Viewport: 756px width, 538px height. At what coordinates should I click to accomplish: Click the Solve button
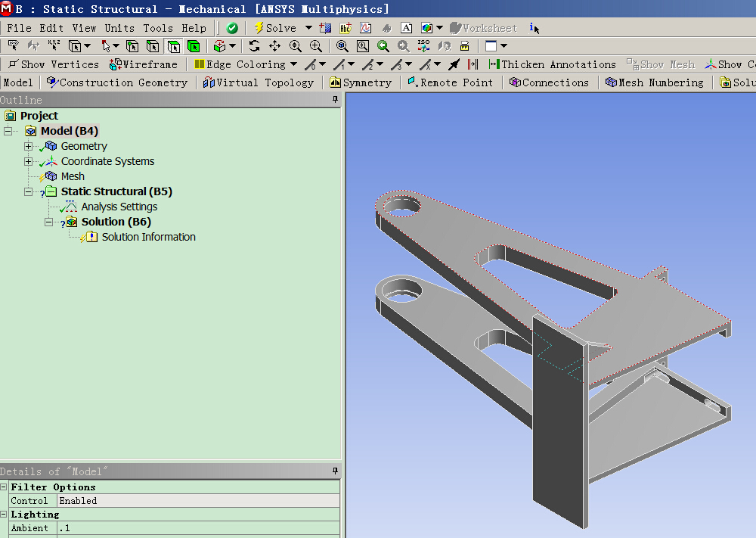click(275, 28)
